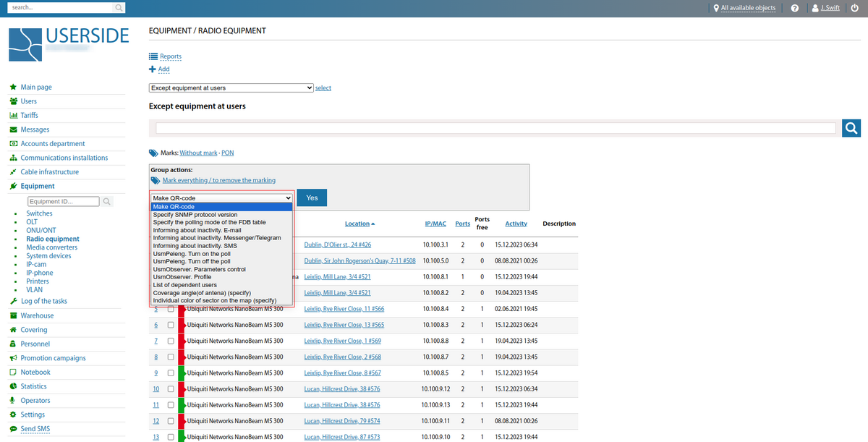Click the Statistics sidebar icon

coord(14,386)
